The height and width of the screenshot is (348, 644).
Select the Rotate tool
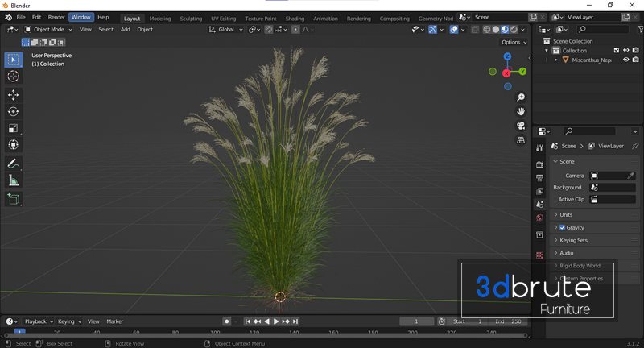coord(13,111)
